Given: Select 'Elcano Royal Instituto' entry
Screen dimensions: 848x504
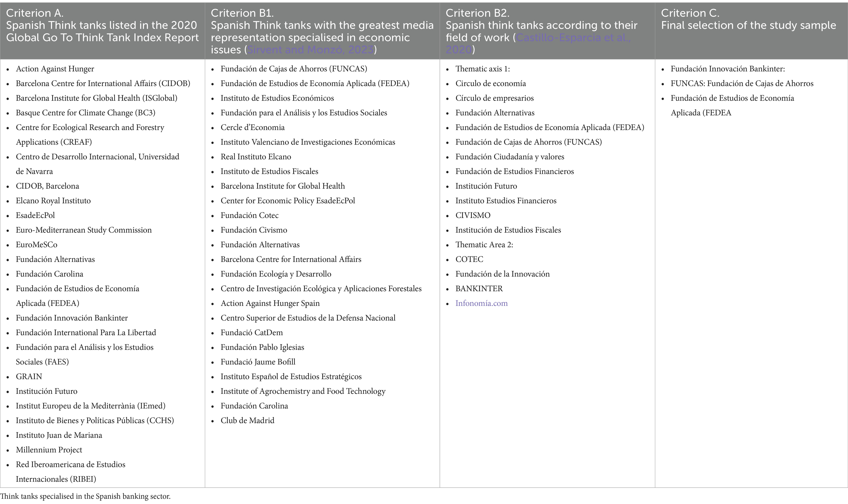Looking at the screenshot, I should pos(53,201).
